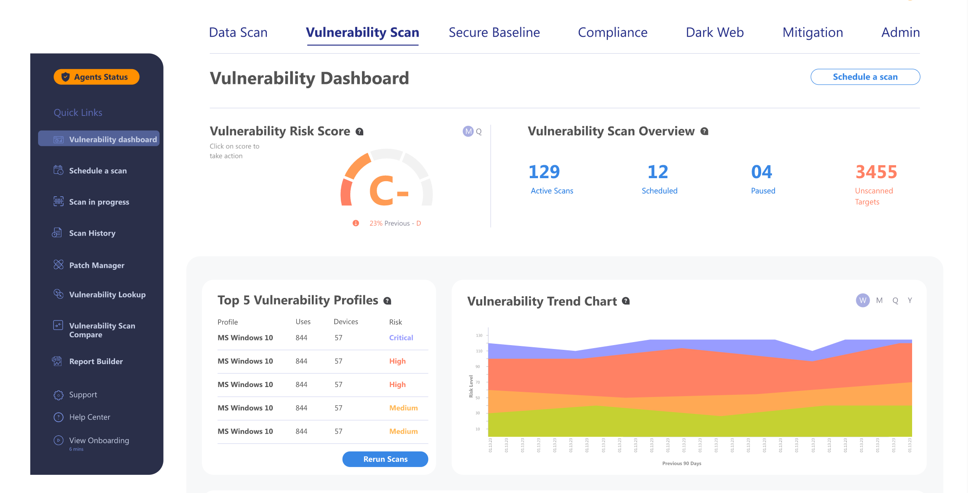Image resolution: width=980 pixels, height=493 pixels.
Task: Click the Scan History document icon
Action: 57,233
